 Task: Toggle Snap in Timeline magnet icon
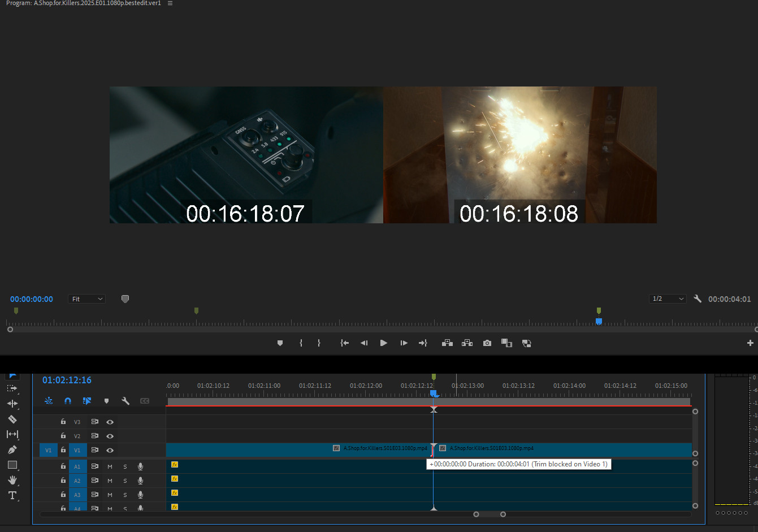(x=68, y=401)
